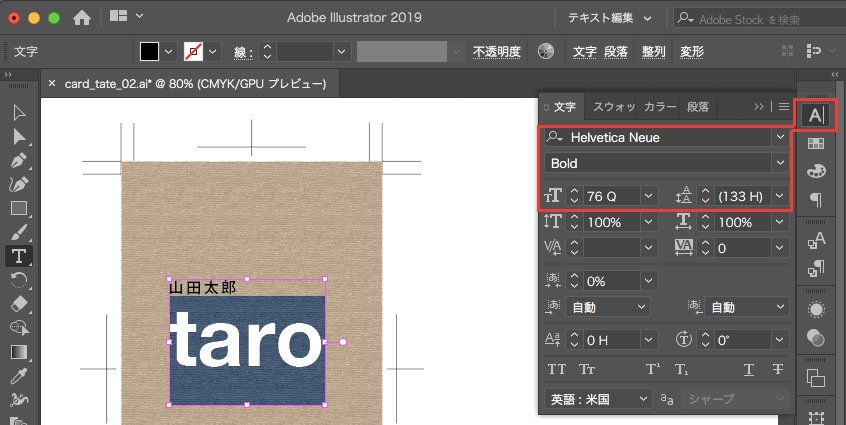Click the black fill color swatch
Viewport: 846px width, 425px height.
coord(149,51)
